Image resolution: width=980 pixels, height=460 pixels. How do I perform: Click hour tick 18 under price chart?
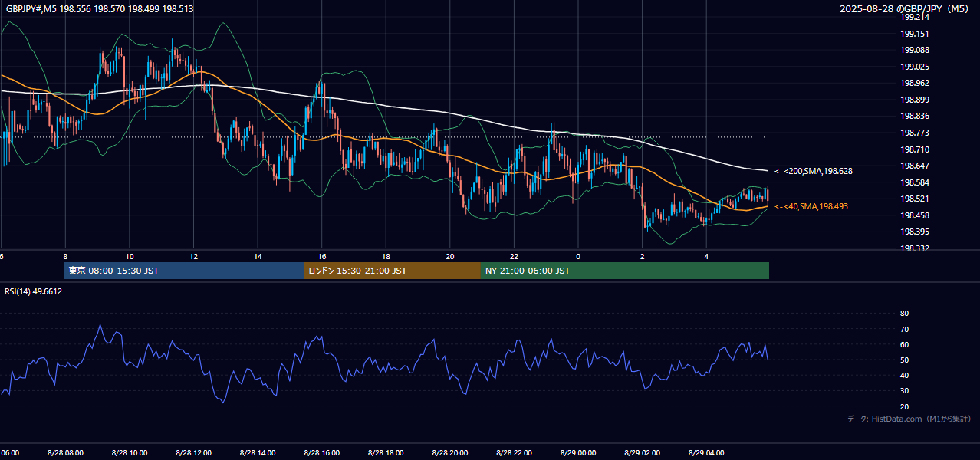pyautogui.click(x=386, y=256)
